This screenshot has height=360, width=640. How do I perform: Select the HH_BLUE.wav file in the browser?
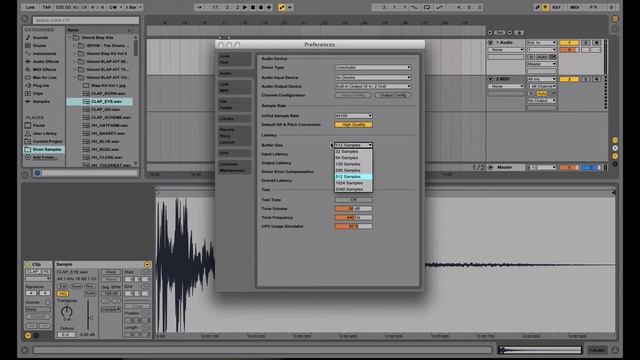coord(105,141)
